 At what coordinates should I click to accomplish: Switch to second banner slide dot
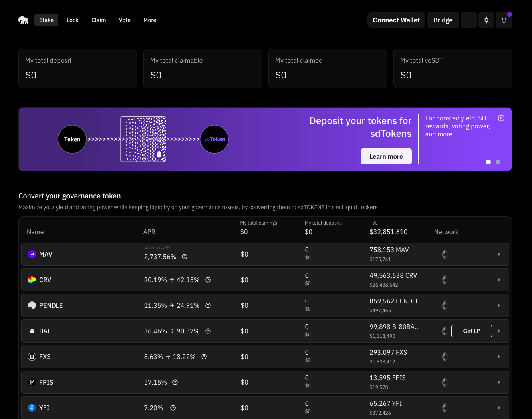click(x=498, y=162)
